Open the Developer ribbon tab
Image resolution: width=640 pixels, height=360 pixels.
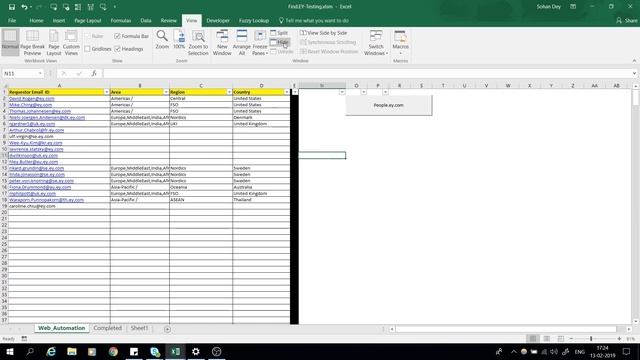point(218,20)
